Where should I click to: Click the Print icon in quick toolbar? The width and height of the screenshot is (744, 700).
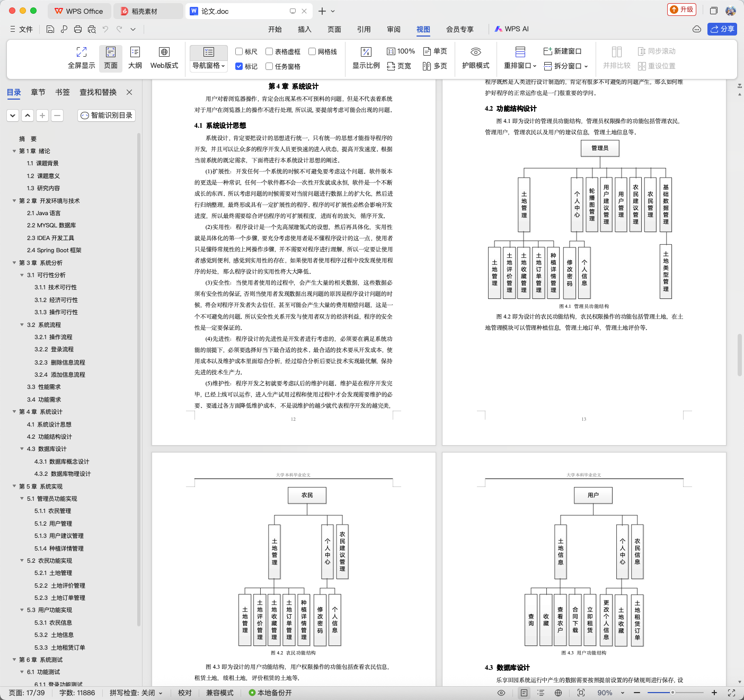tap(78, 29)
